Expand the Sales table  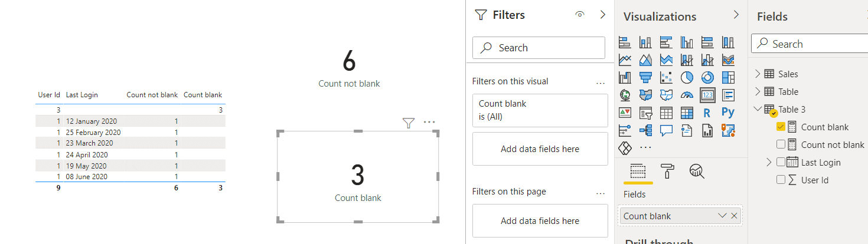pyautogui.click(x=758, y=74)
